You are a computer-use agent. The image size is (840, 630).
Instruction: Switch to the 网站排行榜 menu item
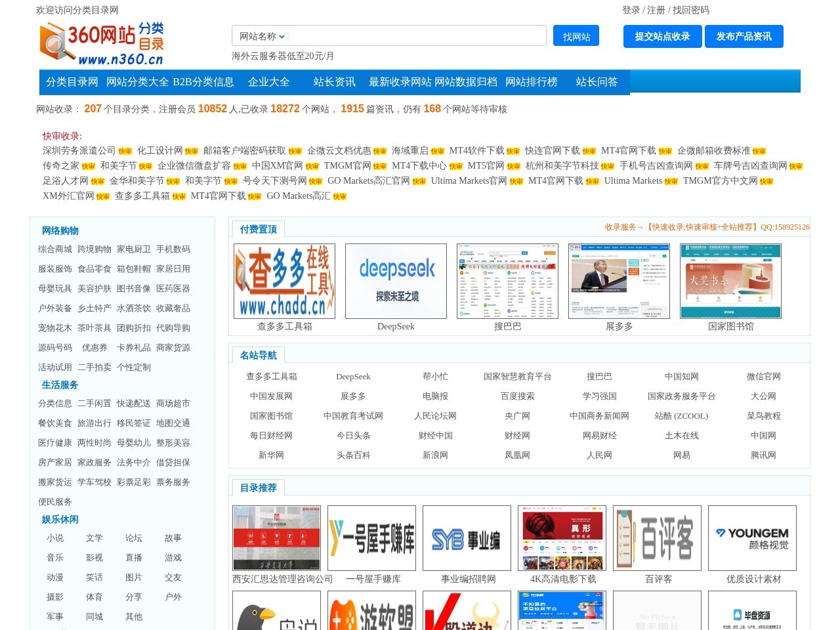coord(532,81)
